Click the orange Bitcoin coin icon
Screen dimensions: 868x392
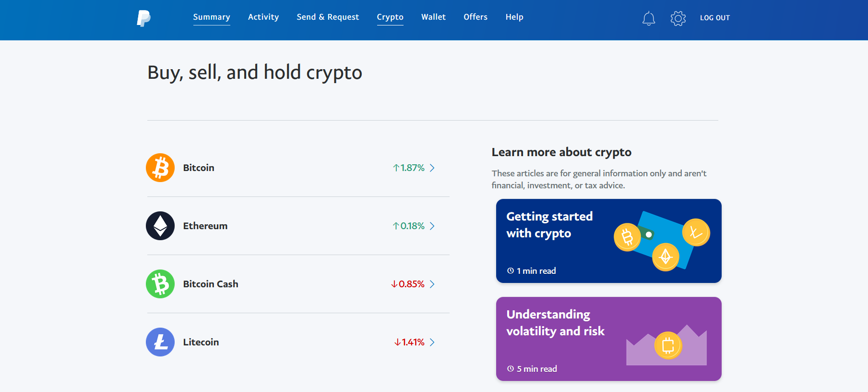point(160,168)
